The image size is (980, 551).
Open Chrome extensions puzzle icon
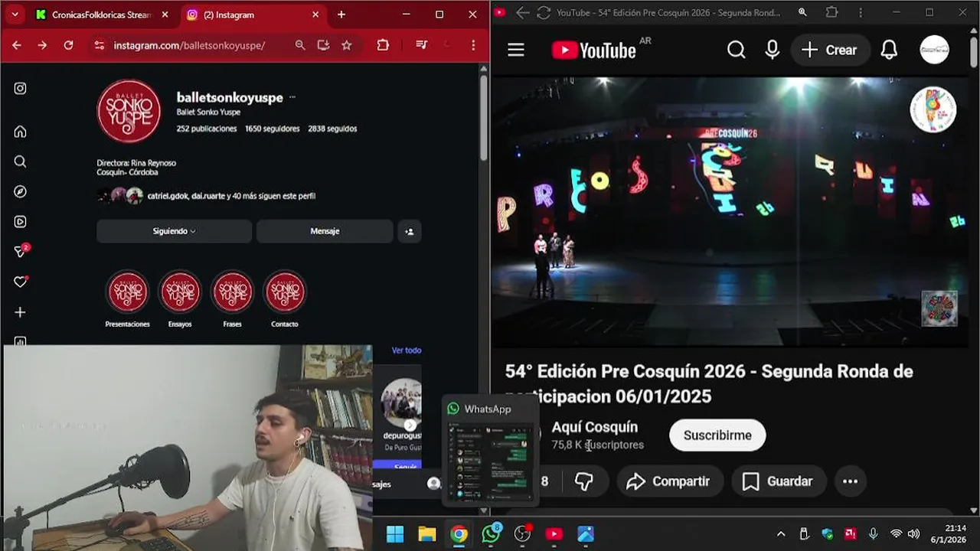coord(383,45)
